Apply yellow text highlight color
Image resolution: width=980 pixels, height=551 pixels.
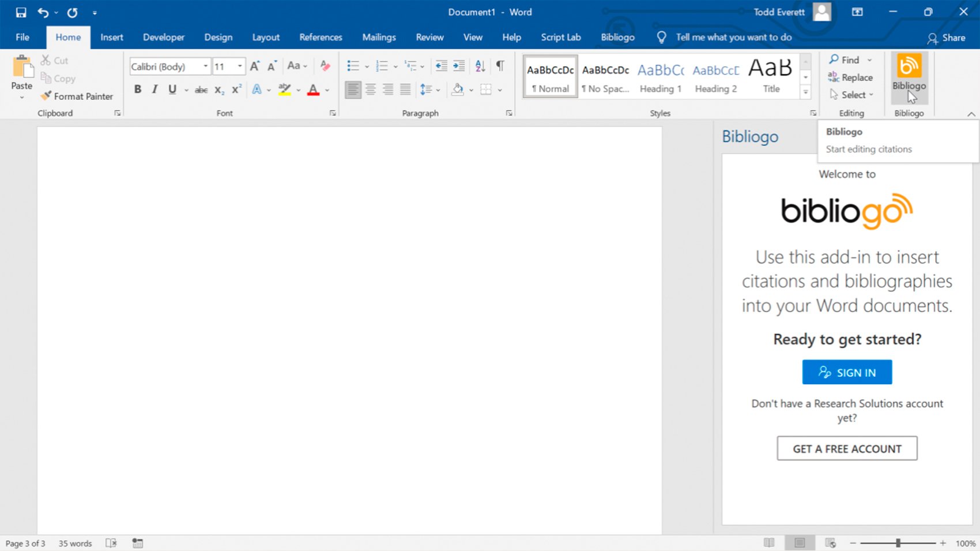tap(284, 89)
